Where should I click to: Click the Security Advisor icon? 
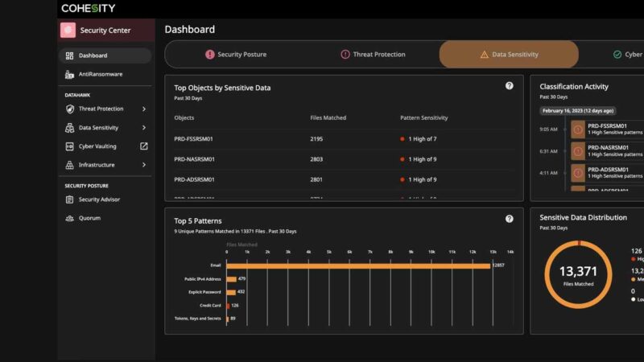click(70, 200)
